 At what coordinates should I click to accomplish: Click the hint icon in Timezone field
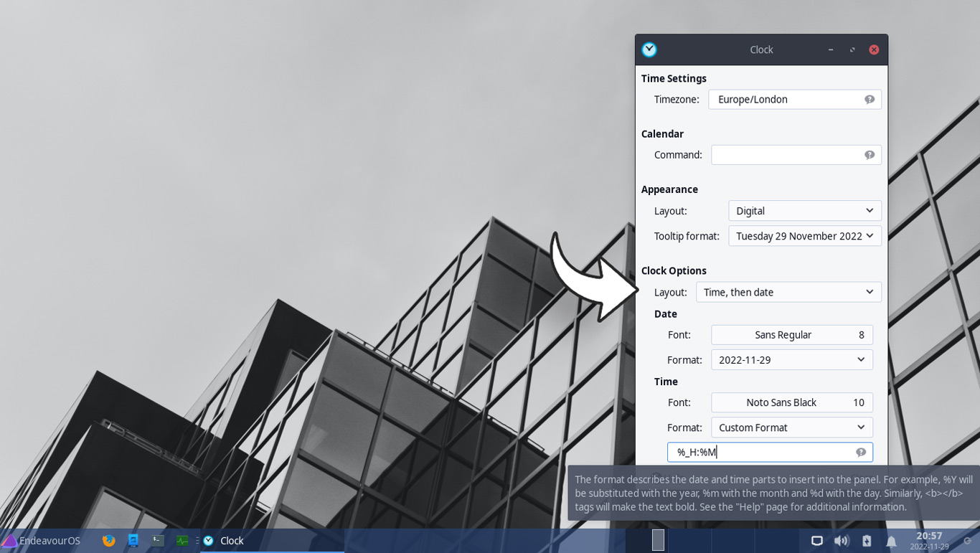pyautogui.click(x=870, y=100)
